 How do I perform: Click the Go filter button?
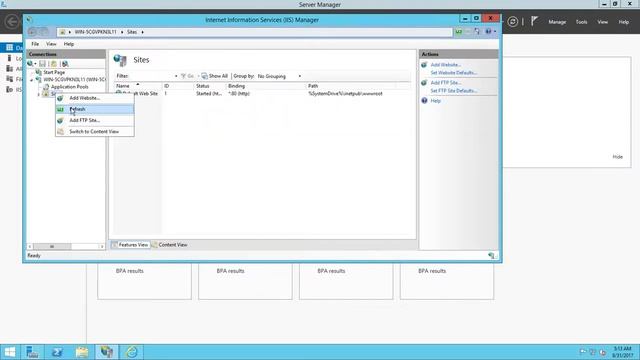pyautogui.click(x=187, y=76)
